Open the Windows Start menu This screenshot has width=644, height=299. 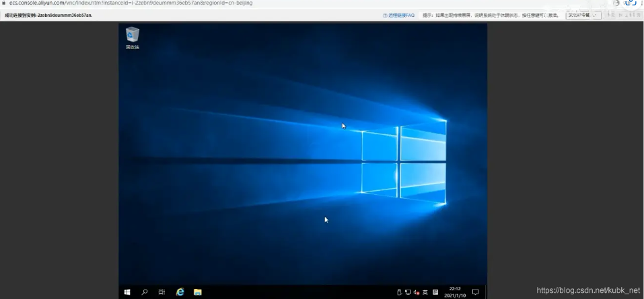click(x=127, y=292)
